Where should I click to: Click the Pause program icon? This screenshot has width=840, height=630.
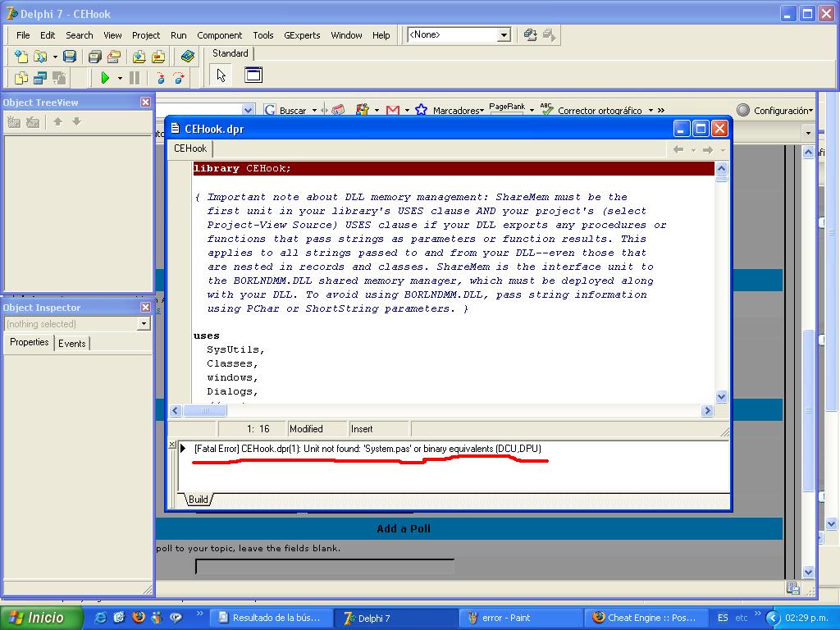pyautogui.click(x=135, y=78)
